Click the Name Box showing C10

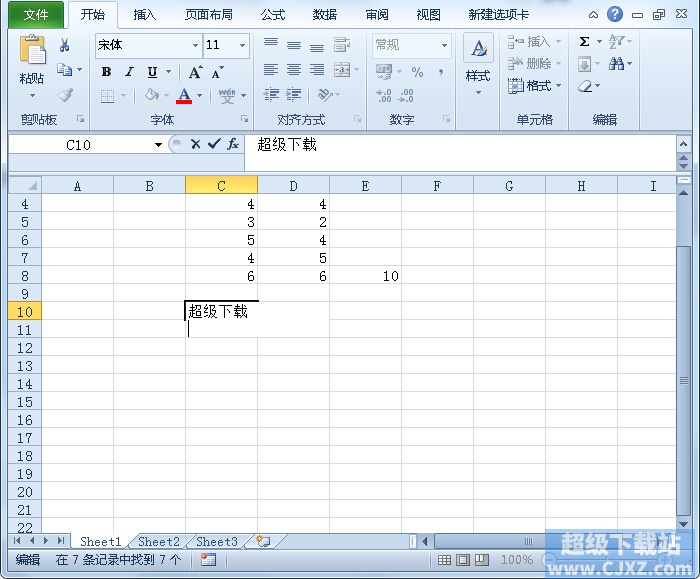tap(78, 145)
